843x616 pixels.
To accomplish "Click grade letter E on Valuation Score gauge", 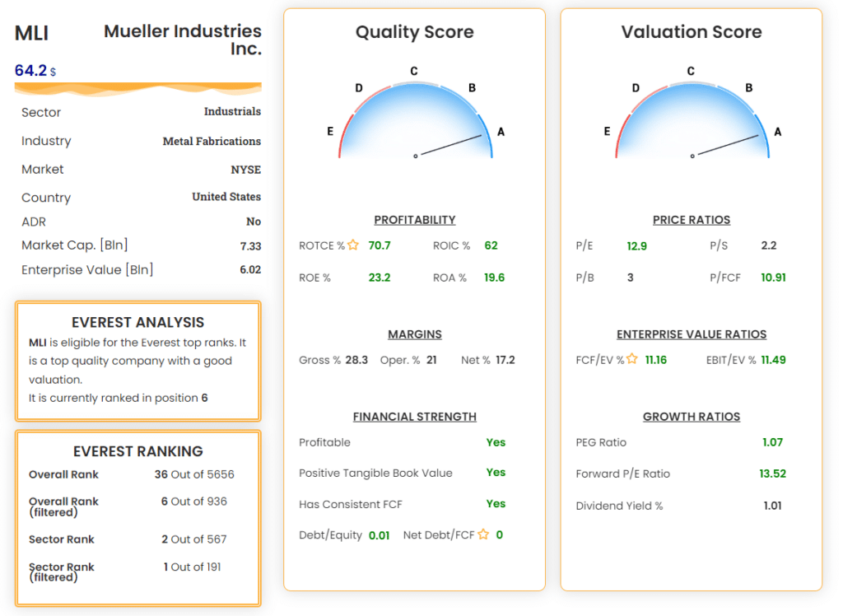I will tap(607, 131).
